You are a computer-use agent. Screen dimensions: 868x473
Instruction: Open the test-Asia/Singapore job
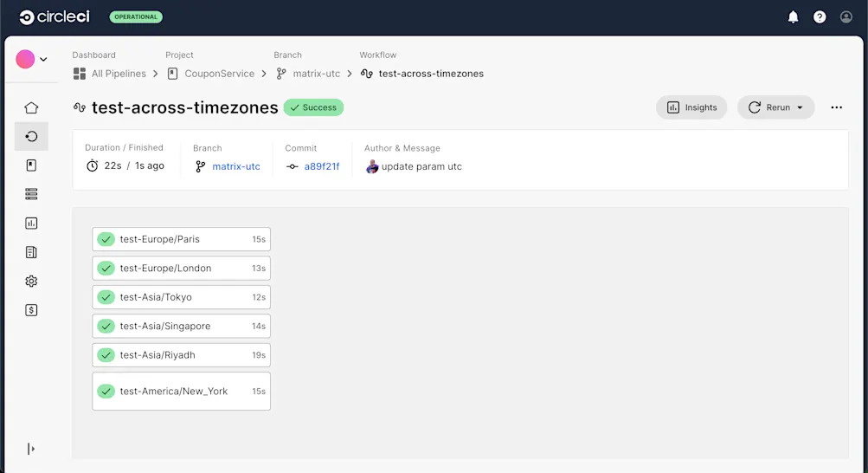click(181, 327)
